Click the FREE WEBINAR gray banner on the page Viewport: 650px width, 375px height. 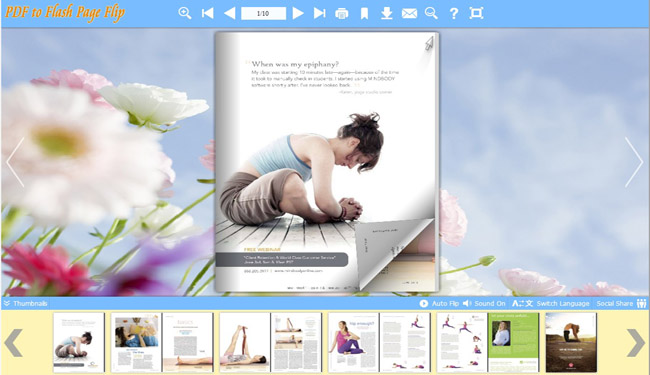(281, 259)
